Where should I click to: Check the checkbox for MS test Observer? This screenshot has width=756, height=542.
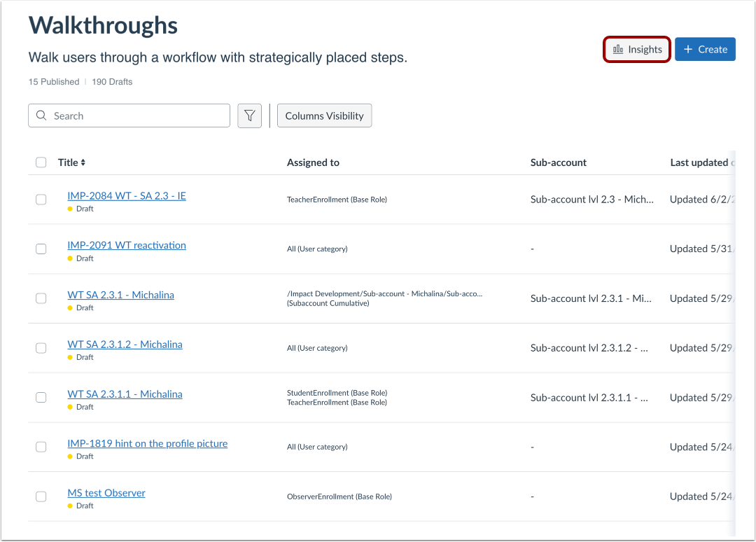(x=41, y=496)
